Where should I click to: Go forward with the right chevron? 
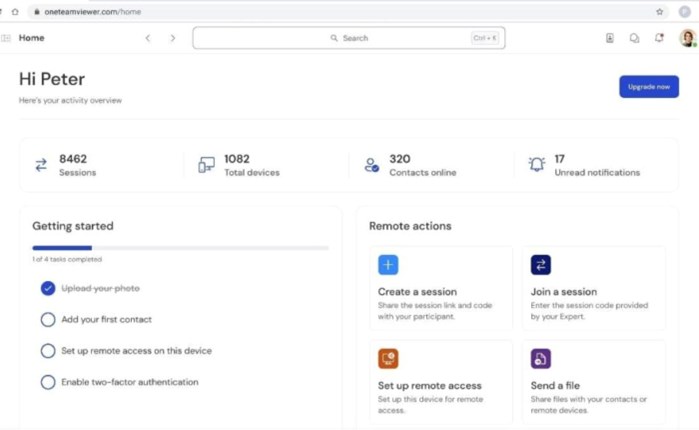pos(172,38)
